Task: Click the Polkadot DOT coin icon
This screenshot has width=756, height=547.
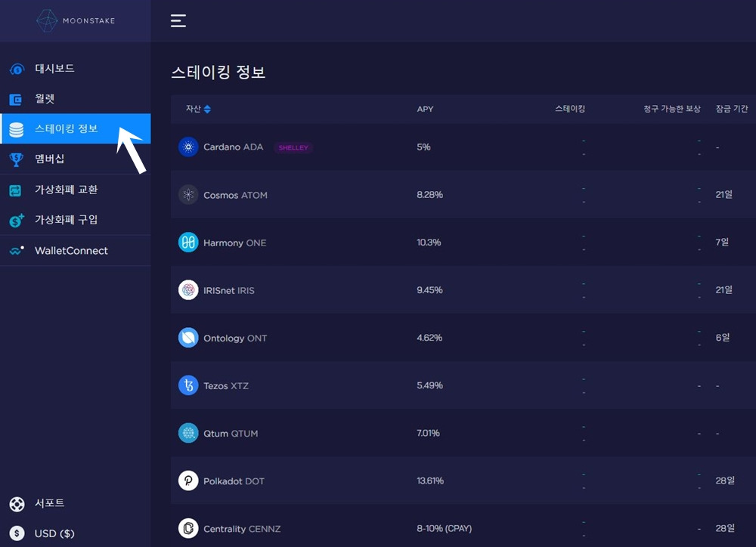Action: pos(188,481)
